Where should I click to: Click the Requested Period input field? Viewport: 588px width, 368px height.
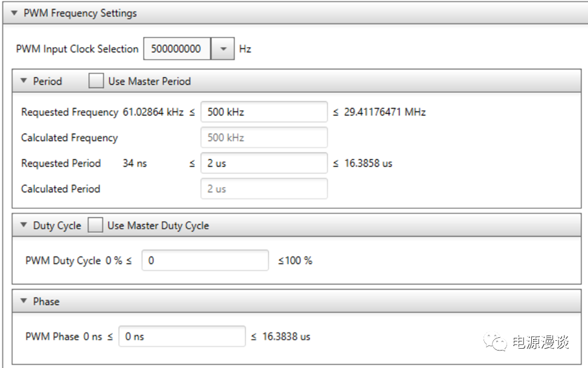(264, 163)
